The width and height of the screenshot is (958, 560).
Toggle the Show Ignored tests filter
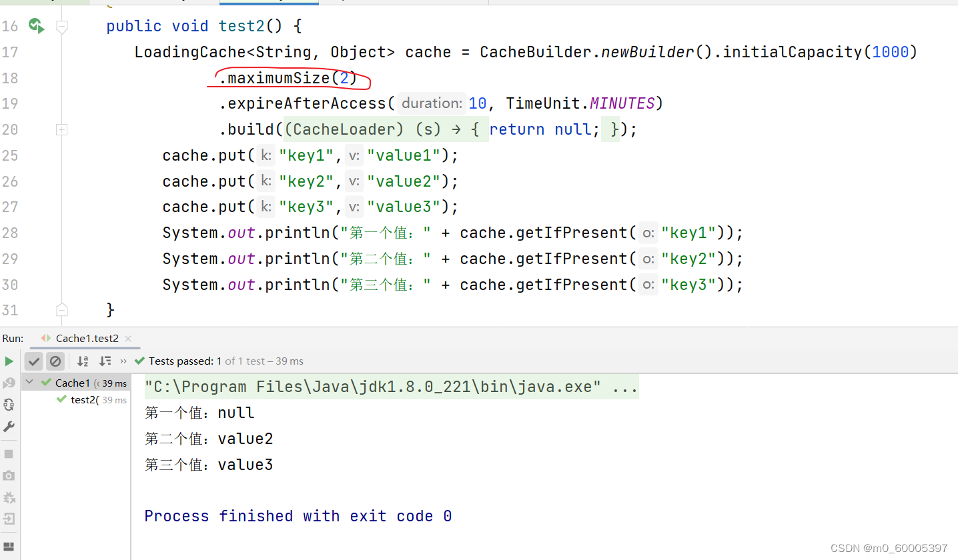pyautogui.click(x=55, y=361)
